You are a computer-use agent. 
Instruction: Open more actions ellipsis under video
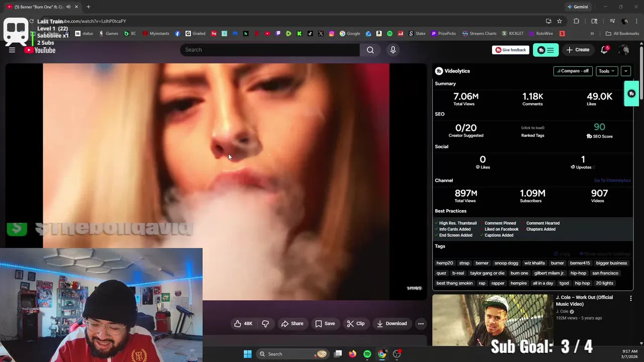pyautogui.click(x=421, y=323)
